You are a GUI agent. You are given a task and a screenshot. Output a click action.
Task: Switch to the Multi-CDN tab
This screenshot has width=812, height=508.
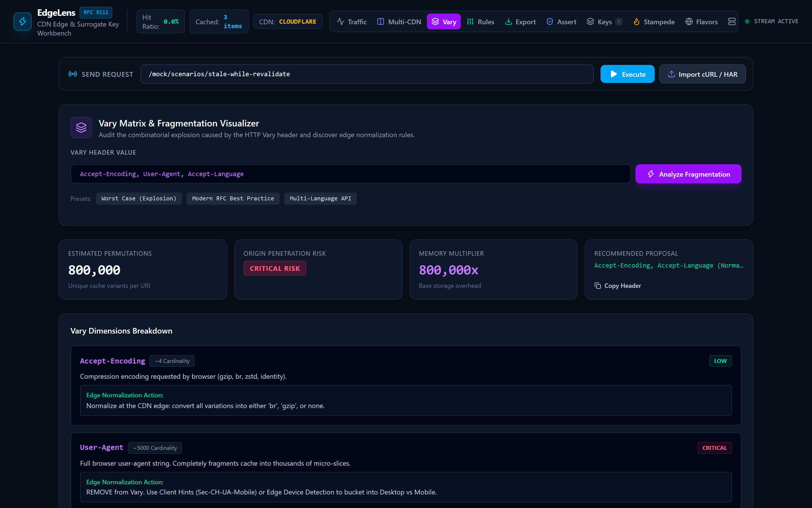pos(399,21)
